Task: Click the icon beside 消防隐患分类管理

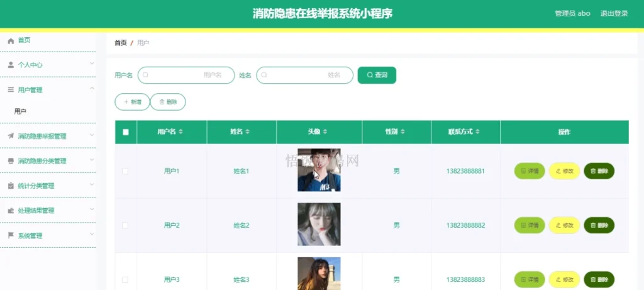Action: coord(11,160)
